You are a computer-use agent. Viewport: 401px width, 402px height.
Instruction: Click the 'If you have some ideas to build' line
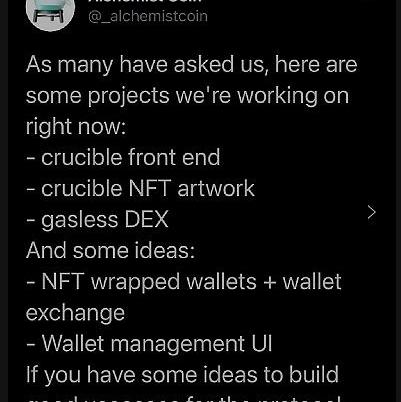point(182,375)
